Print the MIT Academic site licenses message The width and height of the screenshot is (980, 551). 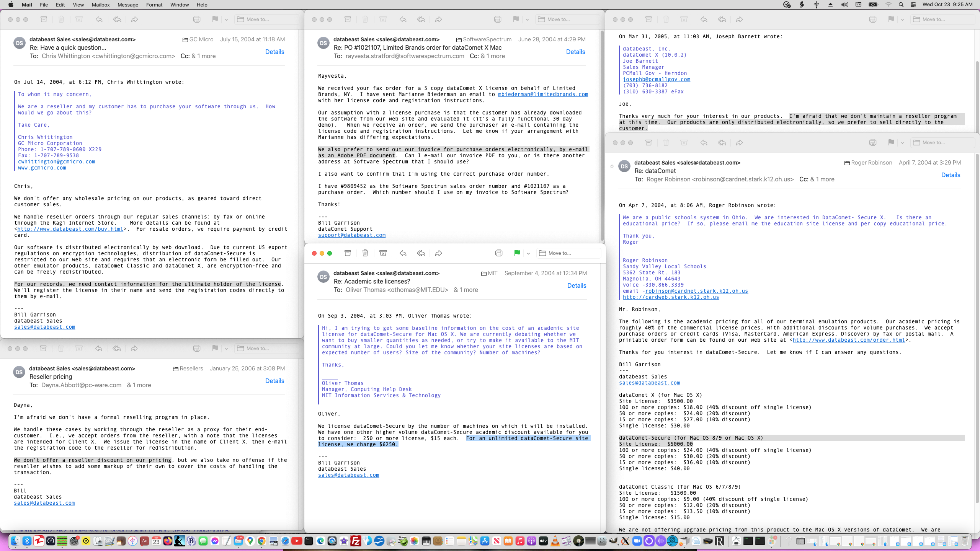point(498,253)
